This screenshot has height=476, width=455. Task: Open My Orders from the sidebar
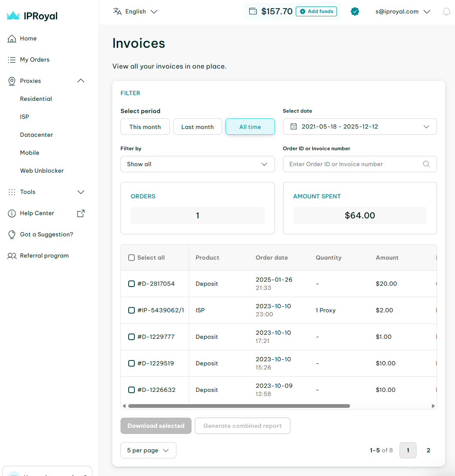35,60
